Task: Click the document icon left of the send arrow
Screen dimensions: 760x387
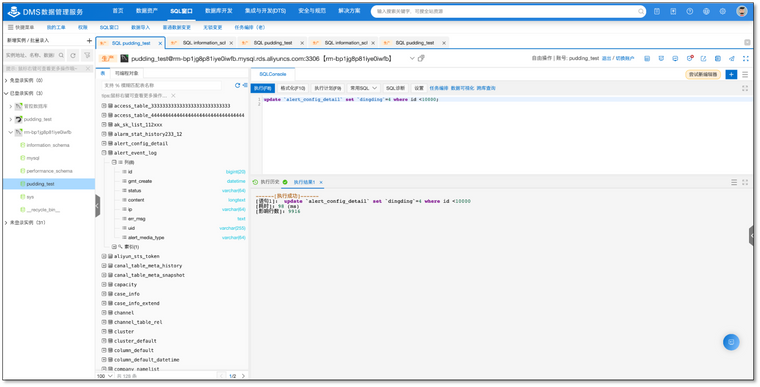Action: click(x=718, y=58)
